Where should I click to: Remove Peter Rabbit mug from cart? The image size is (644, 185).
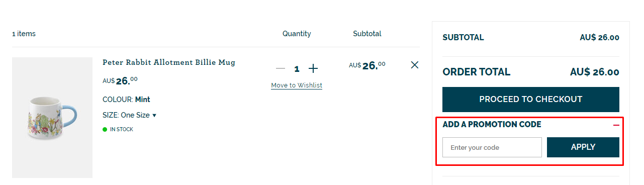415,65
